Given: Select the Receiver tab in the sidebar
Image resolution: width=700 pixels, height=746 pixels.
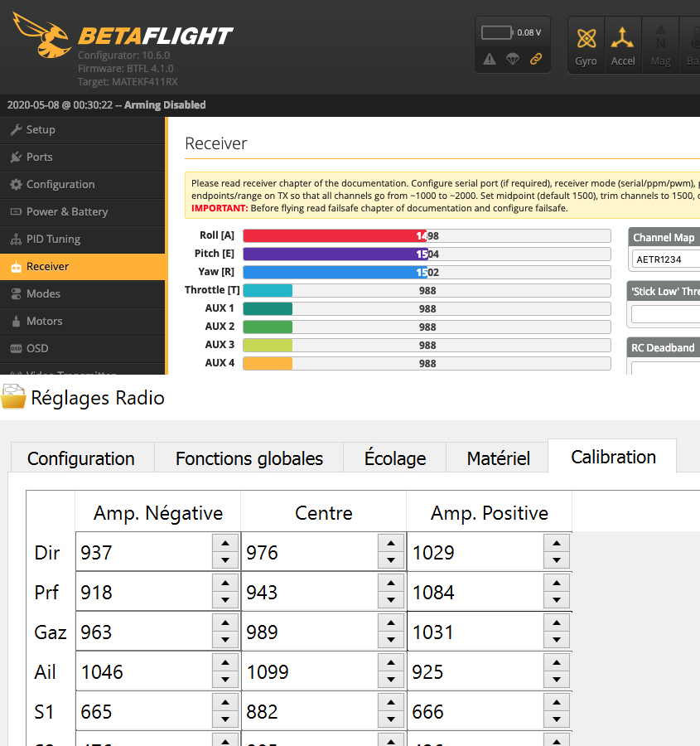Looking at the screenshot, I should pyautogui.click(x=83, y=266).
